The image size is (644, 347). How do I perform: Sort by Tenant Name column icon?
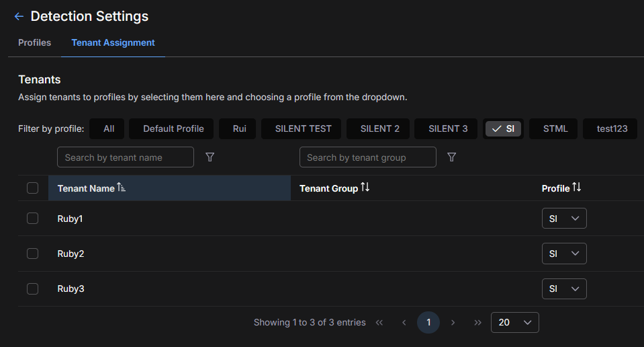click(122, 188)
